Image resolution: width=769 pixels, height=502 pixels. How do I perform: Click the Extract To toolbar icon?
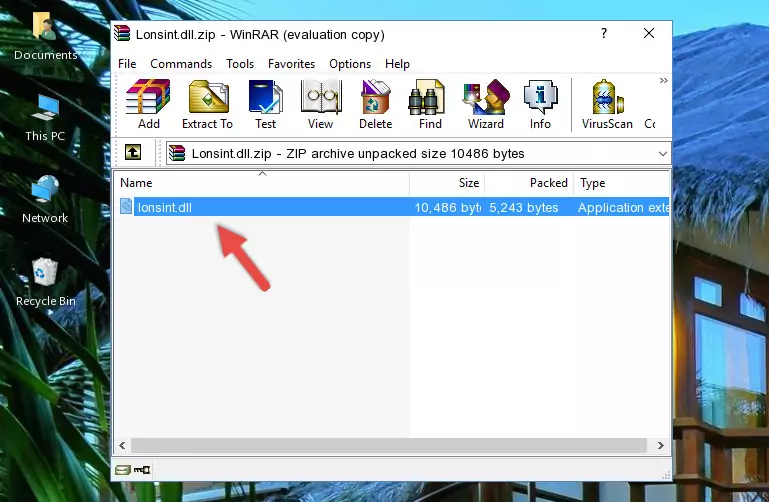coord(207,104)
